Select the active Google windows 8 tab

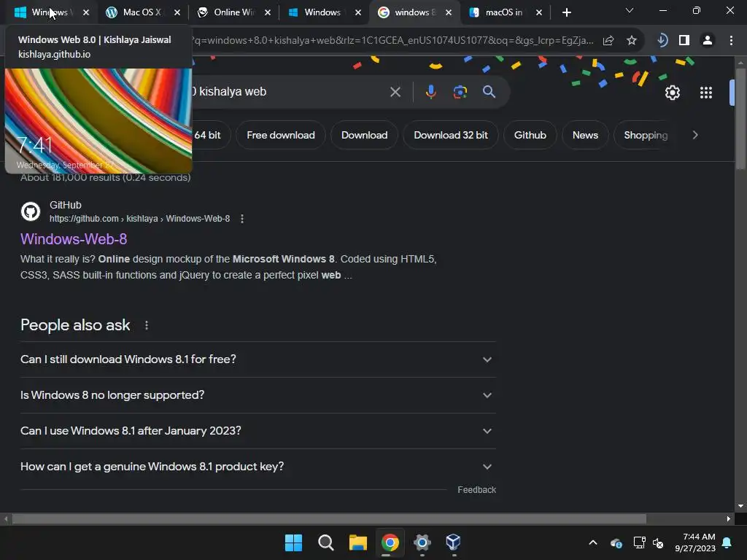click(414, 12)
